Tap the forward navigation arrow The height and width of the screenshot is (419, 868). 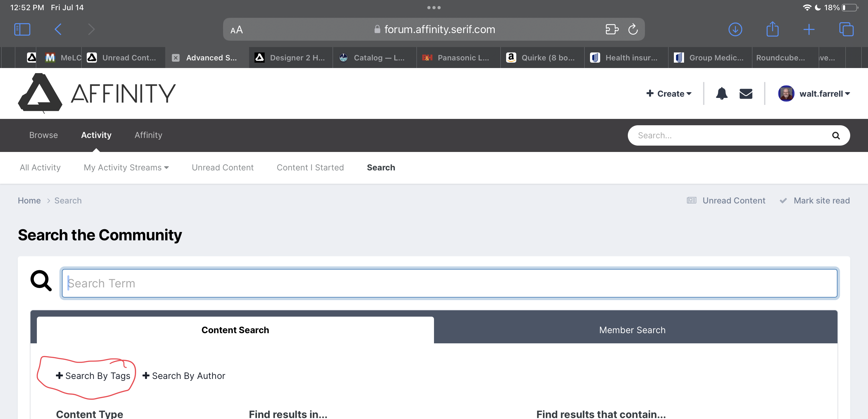tap(91, 29)
